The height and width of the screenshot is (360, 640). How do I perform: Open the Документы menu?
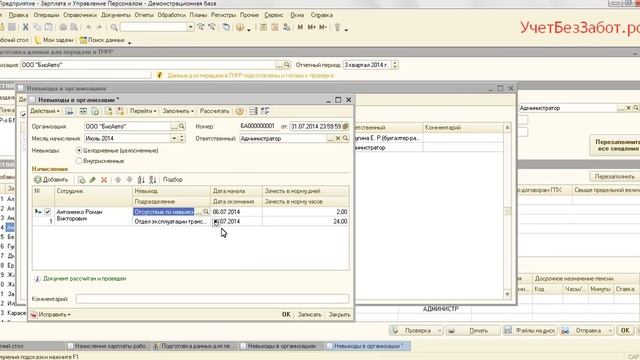point(116,15)
